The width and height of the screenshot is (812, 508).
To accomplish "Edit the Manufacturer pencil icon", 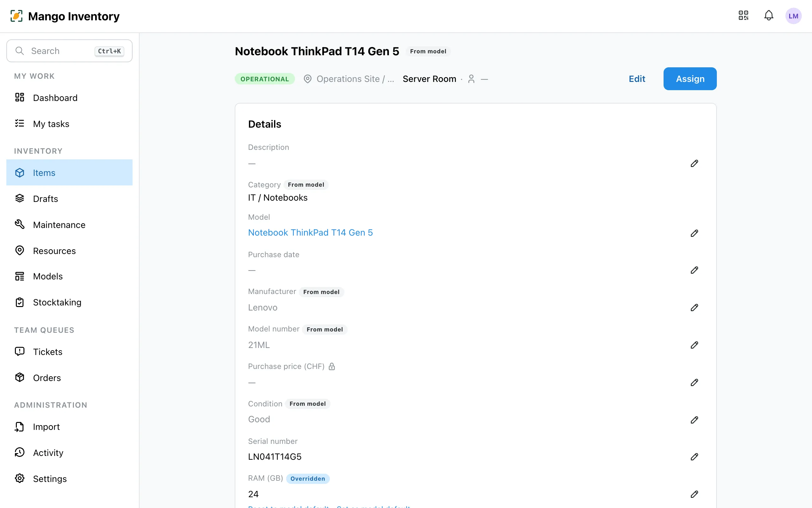I will [x=694, y=307].
